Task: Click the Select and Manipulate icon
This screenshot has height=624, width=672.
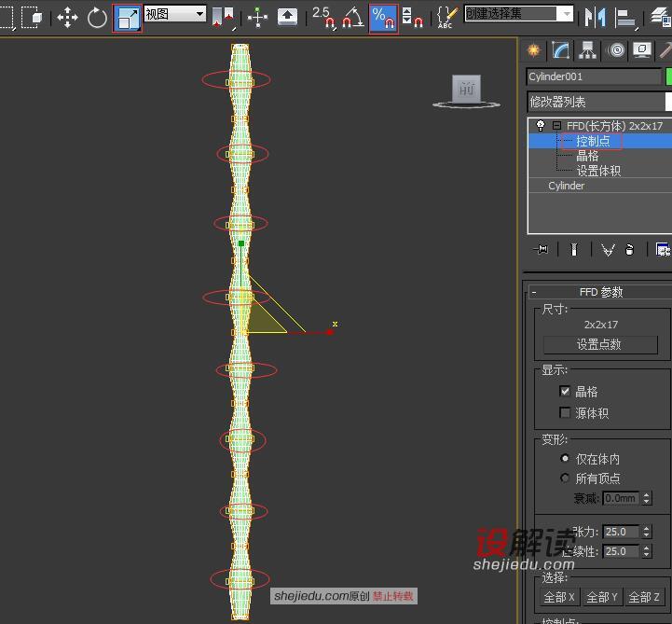Action: point(257,18)
